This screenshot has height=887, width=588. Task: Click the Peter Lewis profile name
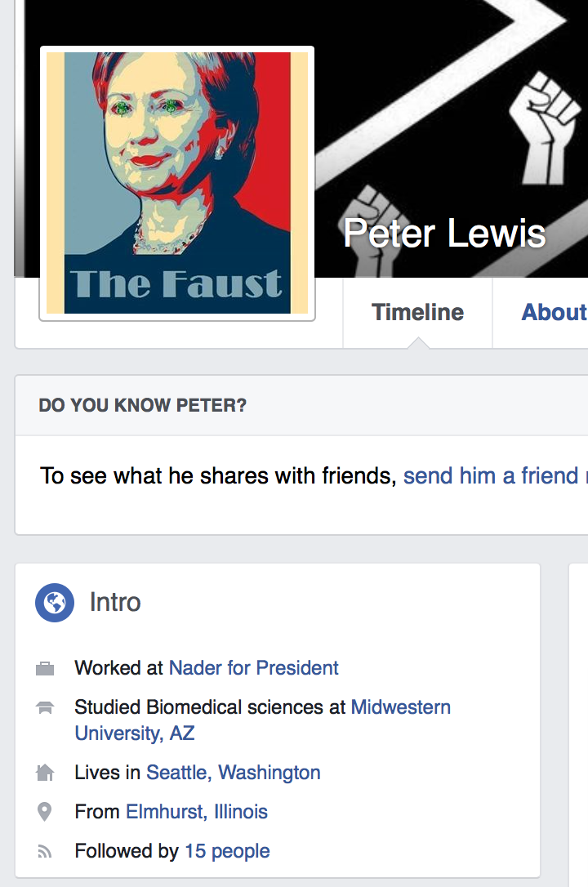click(444, 233)
